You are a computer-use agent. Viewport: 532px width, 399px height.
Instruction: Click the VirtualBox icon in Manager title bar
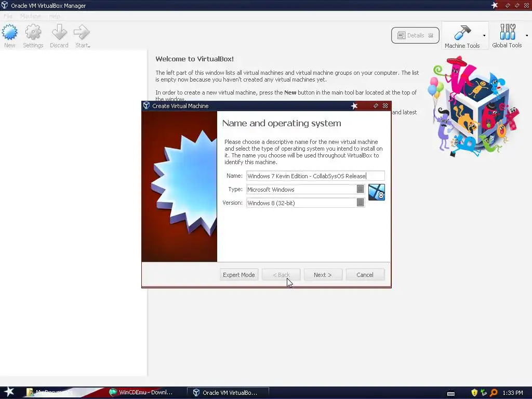point(4,5)
